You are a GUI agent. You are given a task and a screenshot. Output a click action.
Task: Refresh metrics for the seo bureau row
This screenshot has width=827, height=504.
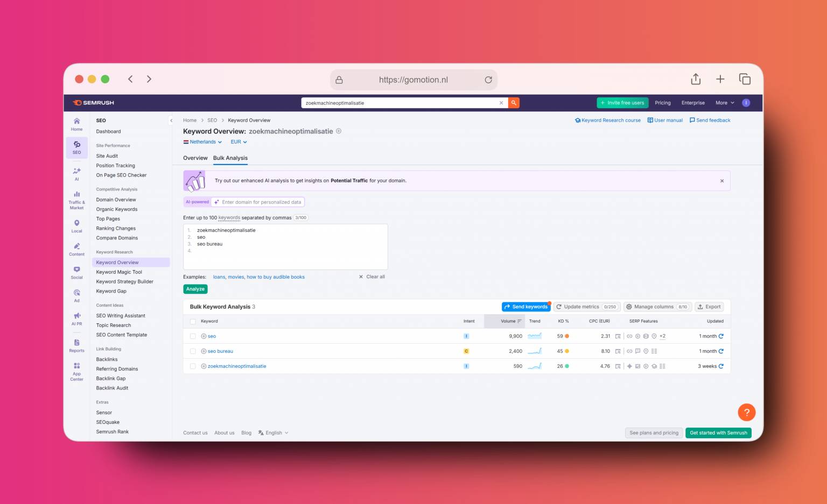pyautogui.click(x=721, y=351)
